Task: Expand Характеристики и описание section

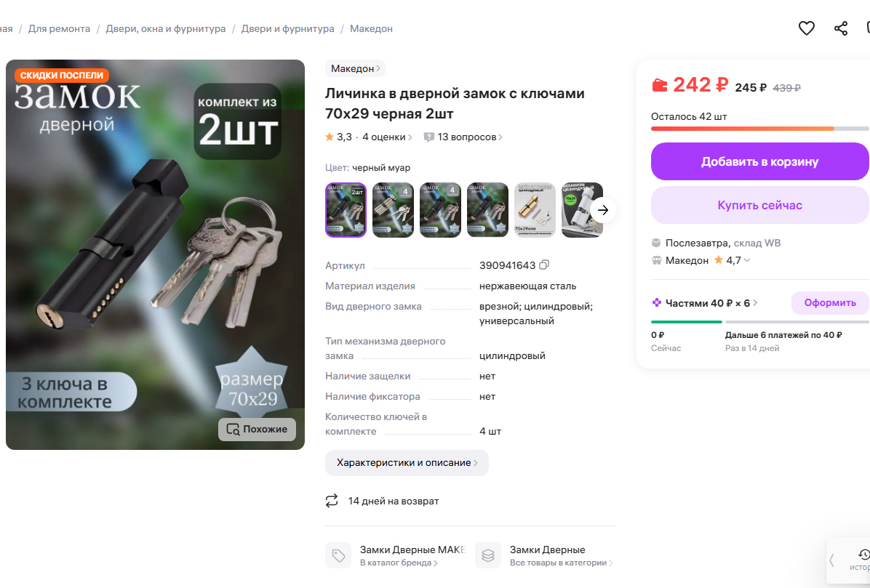Action: [x=407, y=463]
